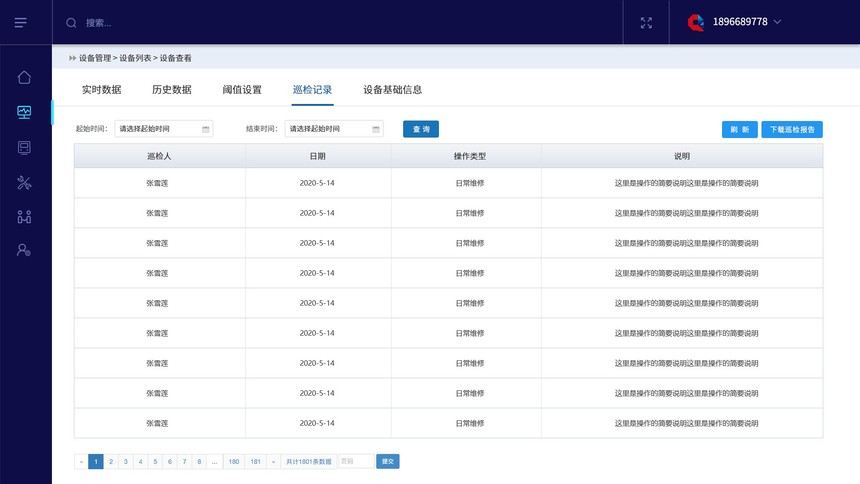Open the maintenance tools sidebar icon
This screenshot has width=860, height=484.
pyautogui.click(x=24, y=182)
